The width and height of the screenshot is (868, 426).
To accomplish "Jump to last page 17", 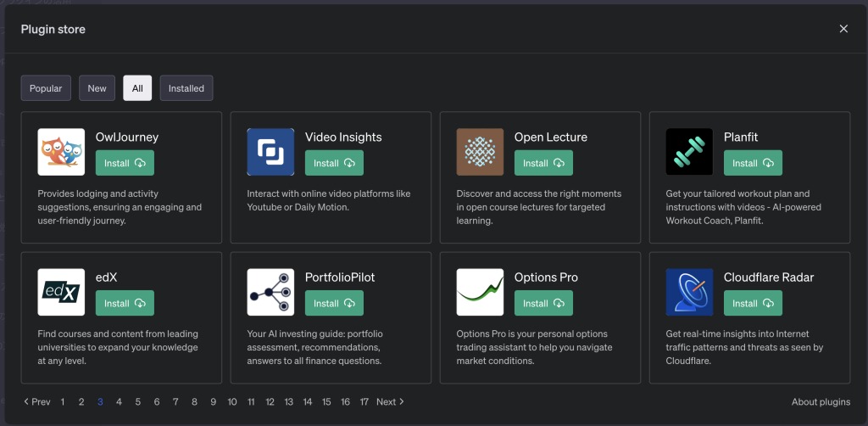I will coord(364,401).
